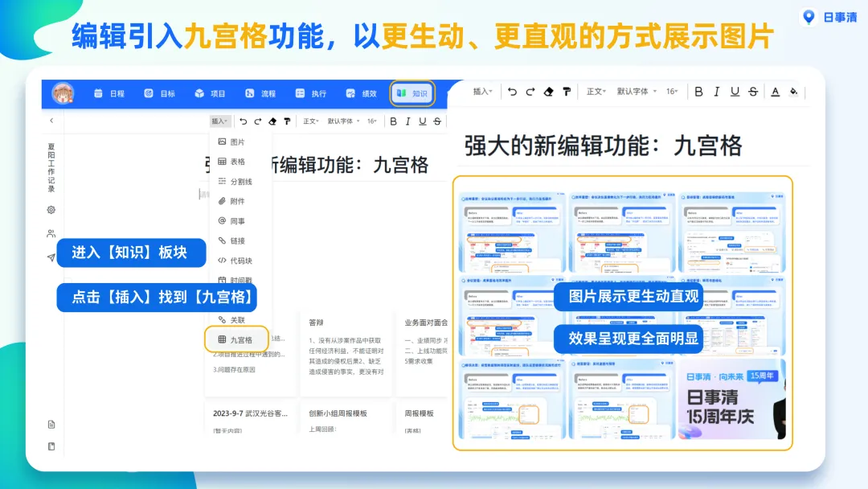Click the paper-plane share icon in sidebar
Screen dimensions: 868x489
click(x=51, y=257)
